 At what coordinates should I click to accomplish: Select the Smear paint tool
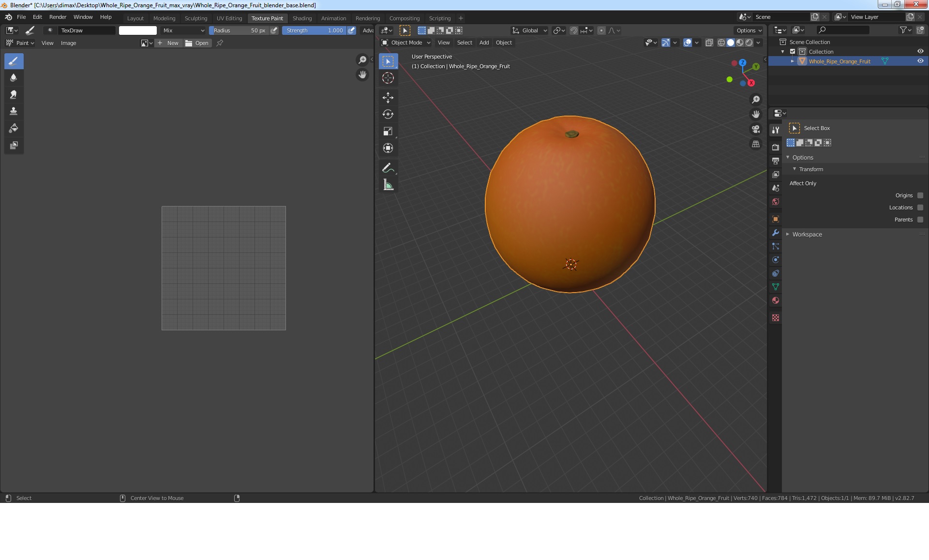coord(14,94)
